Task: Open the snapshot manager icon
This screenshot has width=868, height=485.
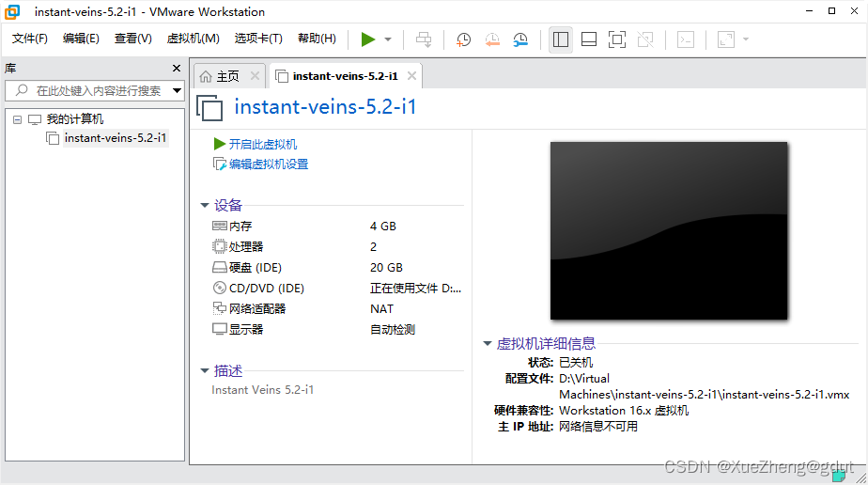Action: click(x=520, y=39)
